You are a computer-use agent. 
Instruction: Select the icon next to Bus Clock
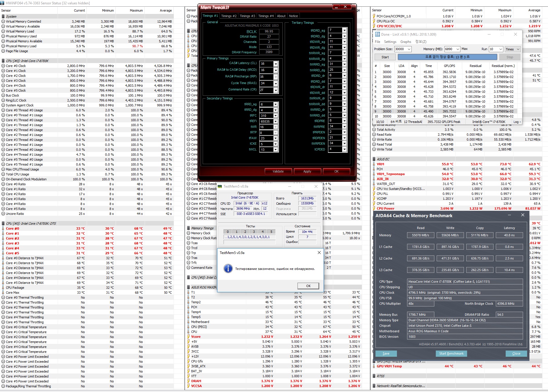click(3, 95)
